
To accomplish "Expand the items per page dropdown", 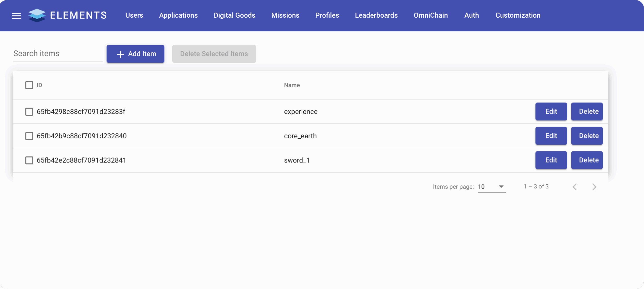I will click(x=491, y=187).
